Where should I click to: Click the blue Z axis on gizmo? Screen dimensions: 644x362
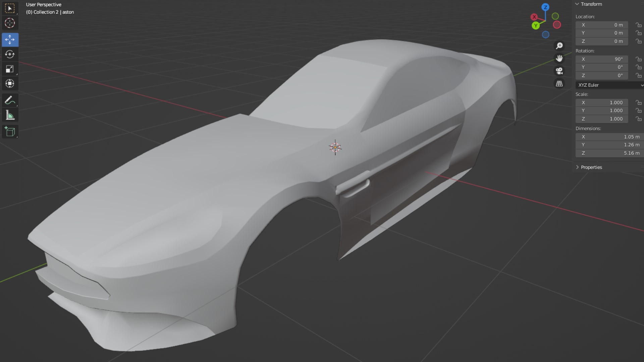coord(545,7)
